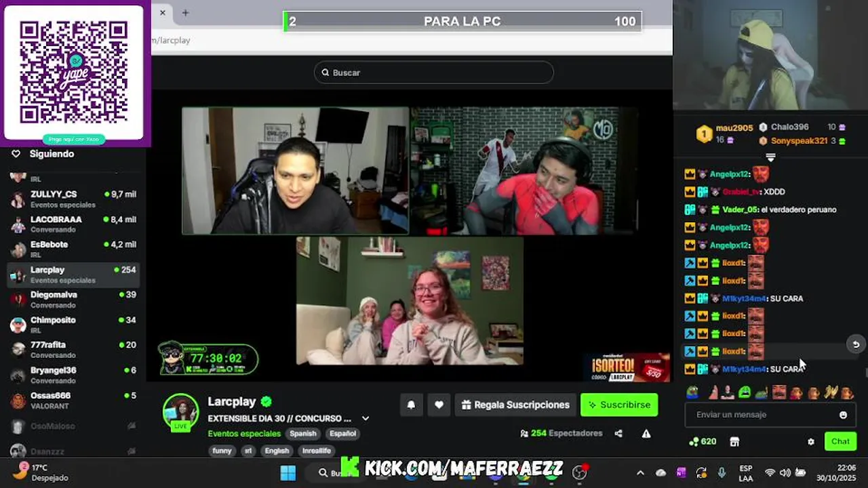
Task: Click the 254 Espectadores viewer count
Action: (x=561, y=433)
